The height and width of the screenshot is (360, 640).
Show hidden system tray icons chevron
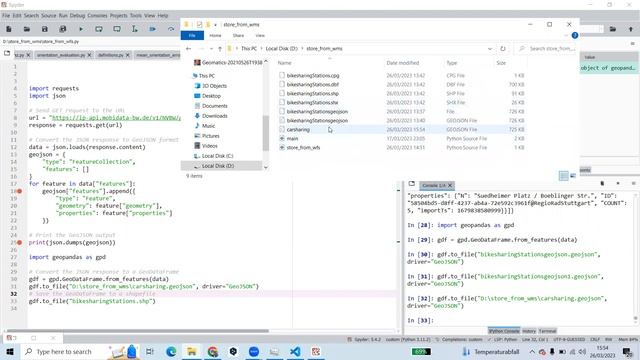pyautogui.click(x=532, y=351)
